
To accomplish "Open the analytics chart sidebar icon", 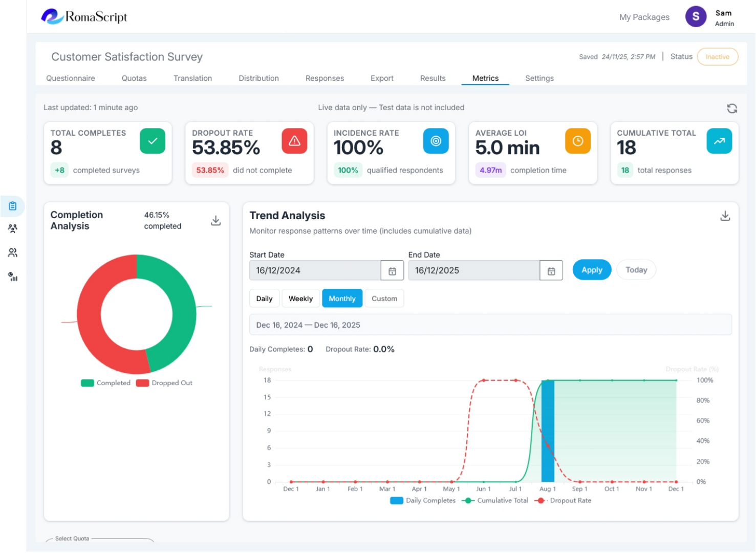I will pyautogui.click(x=13, y=277).
